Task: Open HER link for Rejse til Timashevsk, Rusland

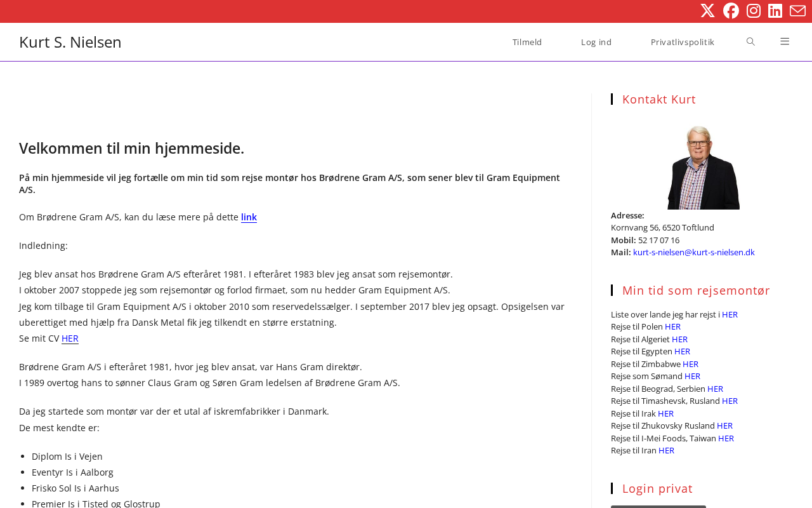Action: (x=730, y=401)
